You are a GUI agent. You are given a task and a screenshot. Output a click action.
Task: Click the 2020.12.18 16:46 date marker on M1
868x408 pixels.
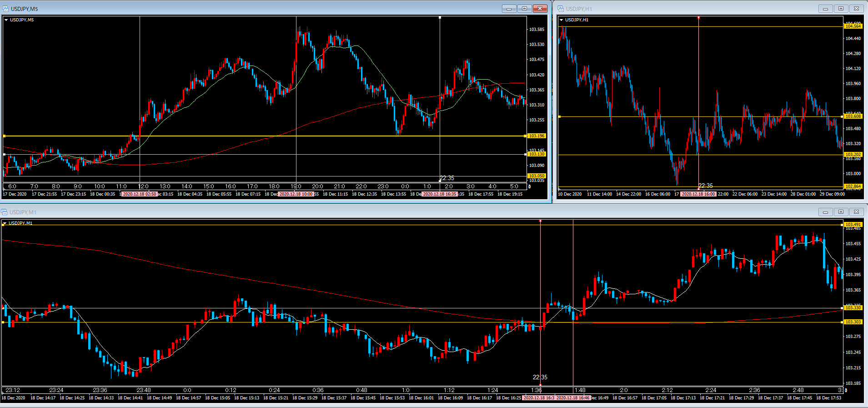point(573,398)
